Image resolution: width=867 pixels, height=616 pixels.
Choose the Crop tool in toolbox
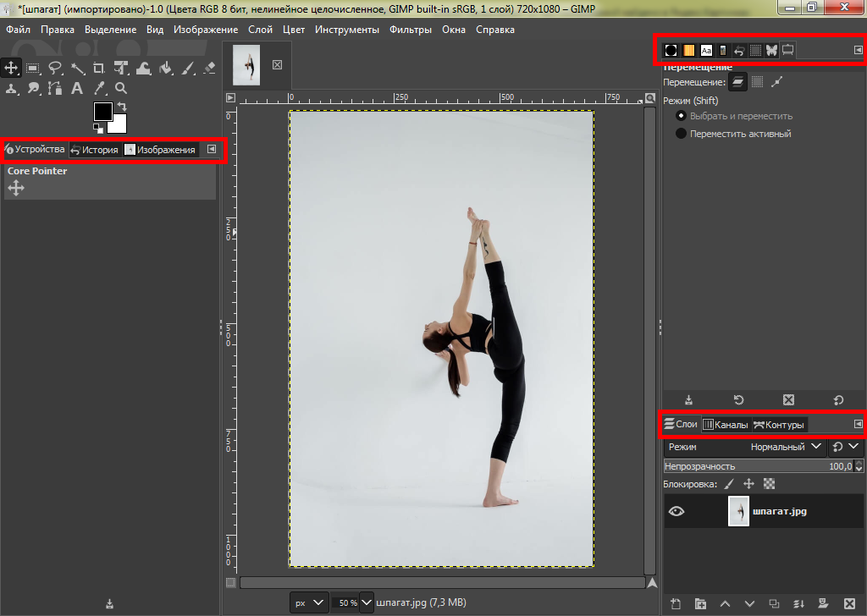(x=100, y=69)
